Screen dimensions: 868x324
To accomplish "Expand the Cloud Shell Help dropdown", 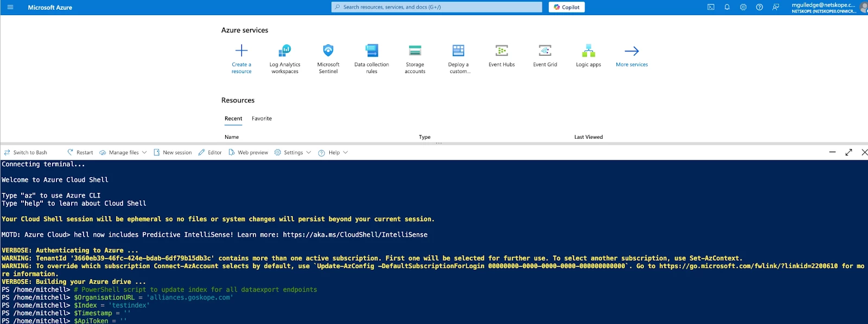I will [333, 153].
